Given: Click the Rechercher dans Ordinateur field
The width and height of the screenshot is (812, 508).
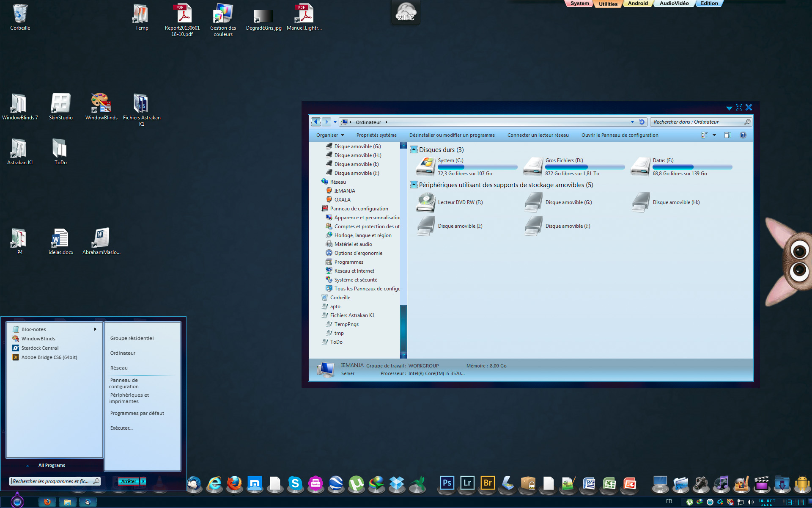Looking at the screenshot, I should click(x=701, y=122).
